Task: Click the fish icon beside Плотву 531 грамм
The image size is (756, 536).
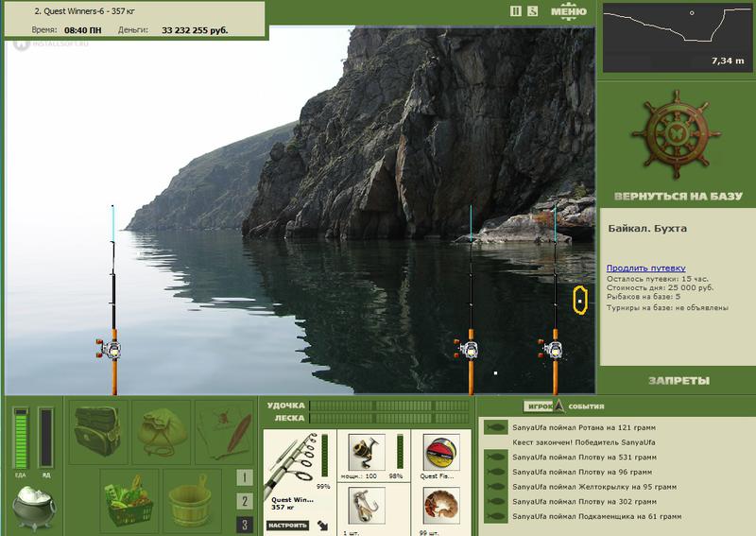Action: coord(495,457)
